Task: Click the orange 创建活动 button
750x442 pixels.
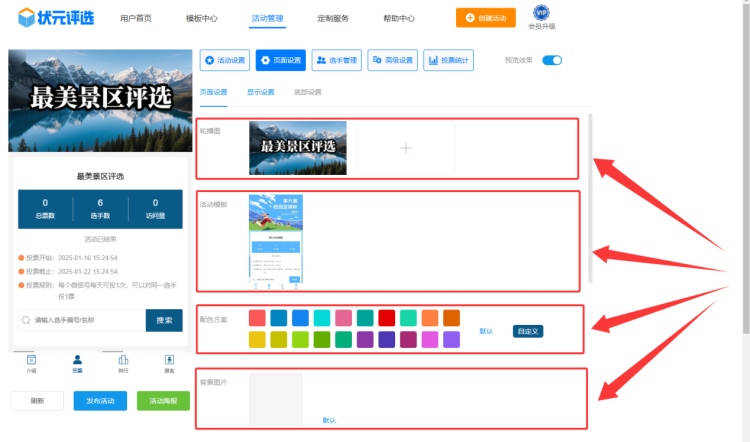Action: [479, 18]
